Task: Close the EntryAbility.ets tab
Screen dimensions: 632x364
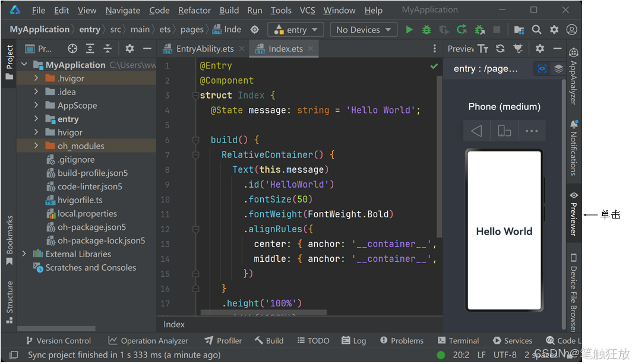Action: pos(241,48)
